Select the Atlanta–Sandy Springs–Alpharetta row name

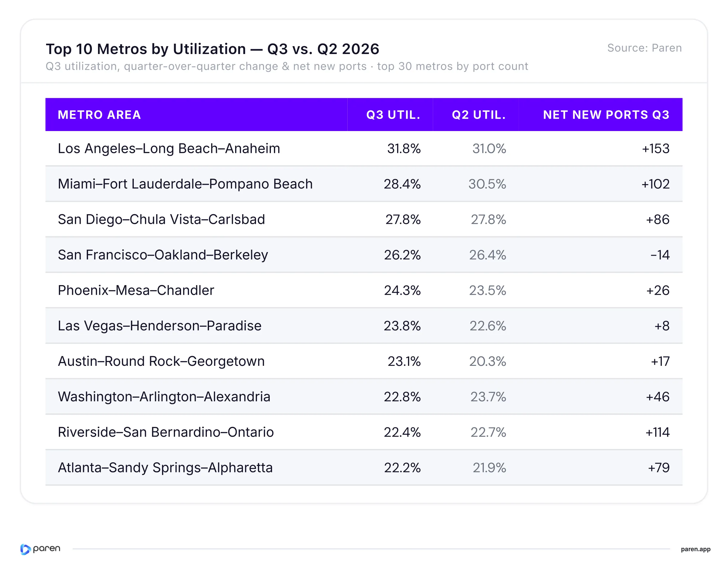point(165,468)
